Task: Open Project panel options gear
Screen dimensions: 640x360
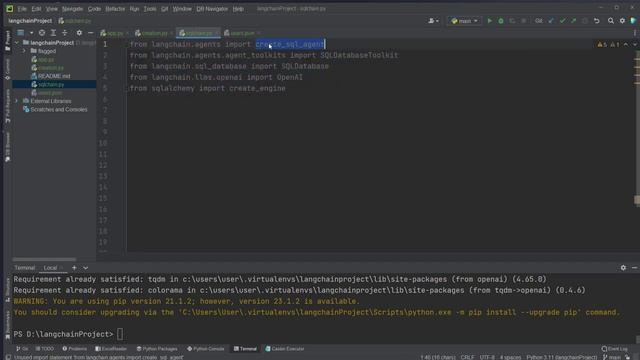Action: tap(79, 33)
